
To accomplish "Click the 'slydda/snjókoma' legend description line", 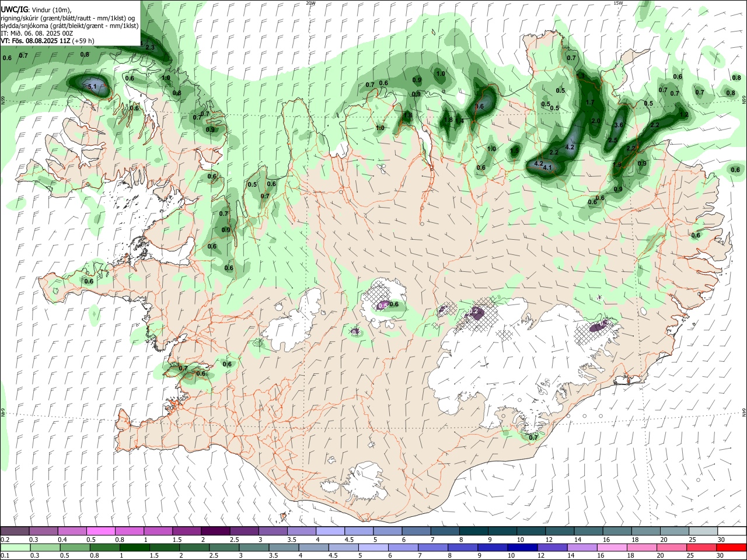I will [x=69, y=26].
